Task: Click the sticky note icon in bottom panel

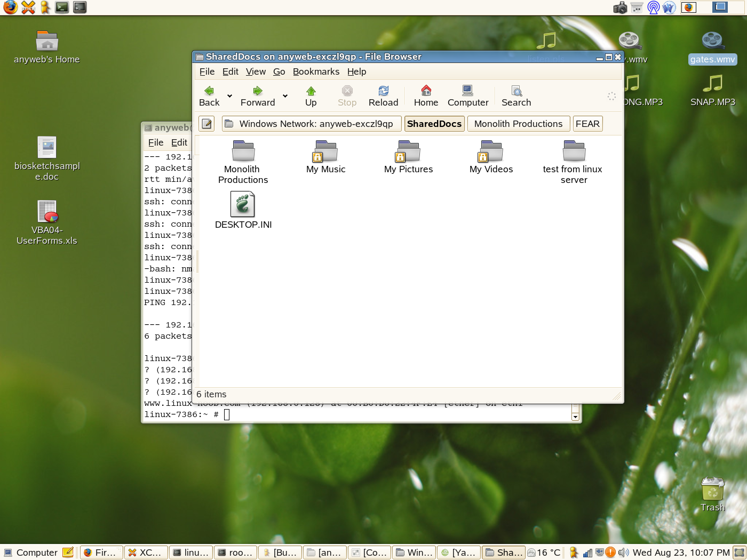Action: (68, 553)
